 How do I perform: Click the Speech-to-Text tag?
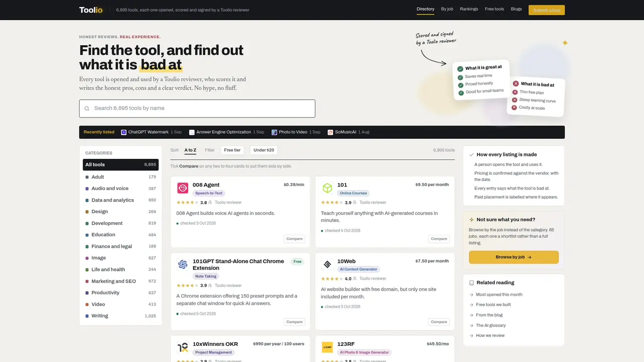click(x=209, y=193)
